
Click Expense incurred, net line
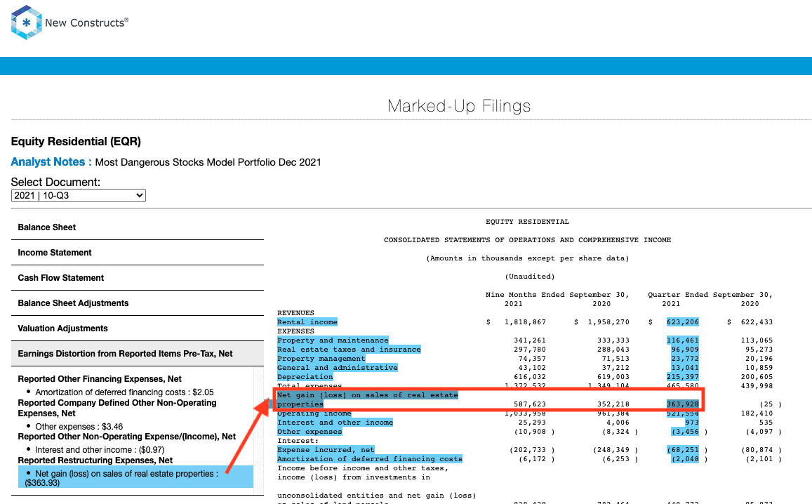click(326, 450)
